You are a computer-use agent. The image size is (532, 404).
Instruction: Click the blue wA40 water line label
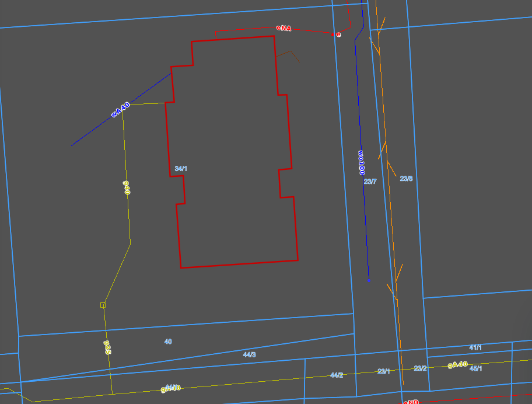click(x=120, y=110)
